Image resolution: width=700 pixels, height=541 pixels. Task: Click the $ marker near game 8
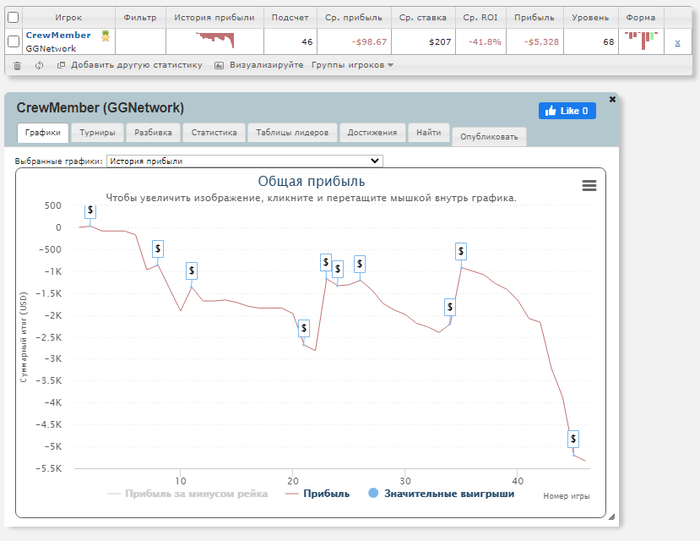tap(158, 249)
